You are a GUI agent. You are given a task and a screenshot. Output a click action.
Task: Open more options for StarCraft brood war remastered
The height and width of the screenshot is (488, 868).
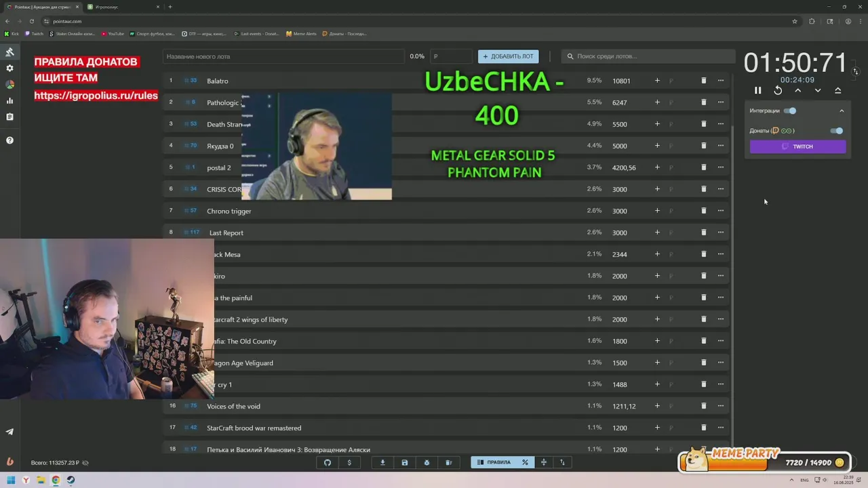point(721,428)
